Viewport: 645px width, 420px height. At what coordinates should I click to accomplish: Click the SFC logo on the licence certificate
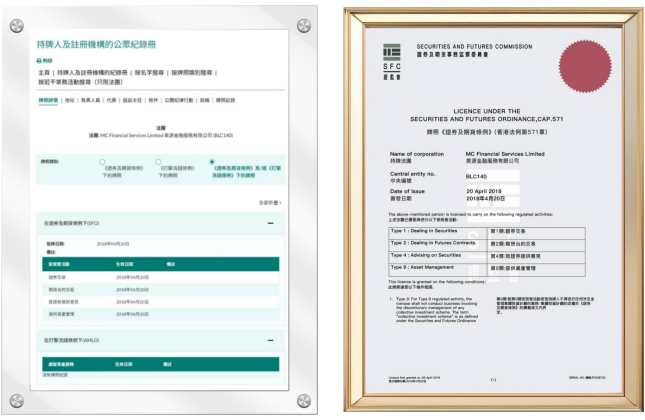click(x=392, y=62)
